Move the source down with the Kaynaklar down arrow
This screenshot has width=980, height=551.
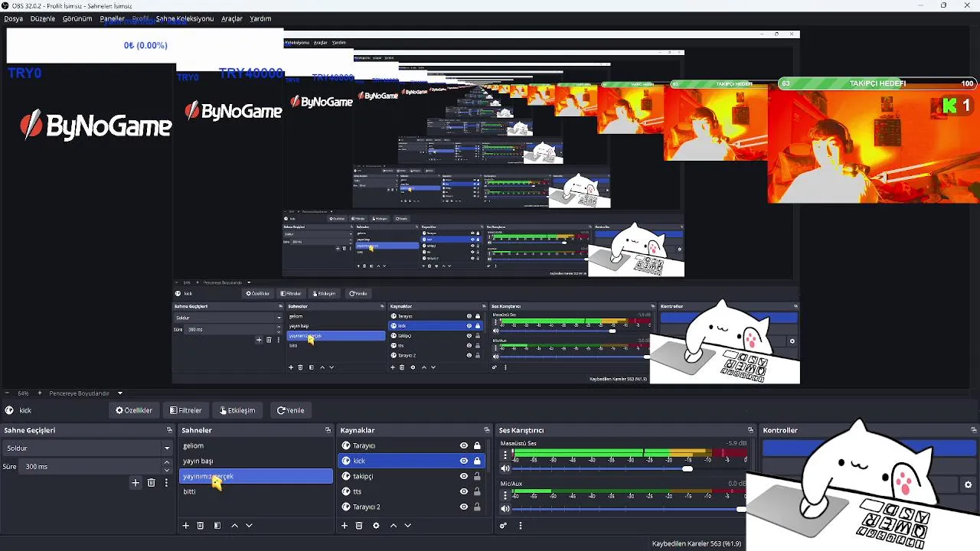pos(407,526)
